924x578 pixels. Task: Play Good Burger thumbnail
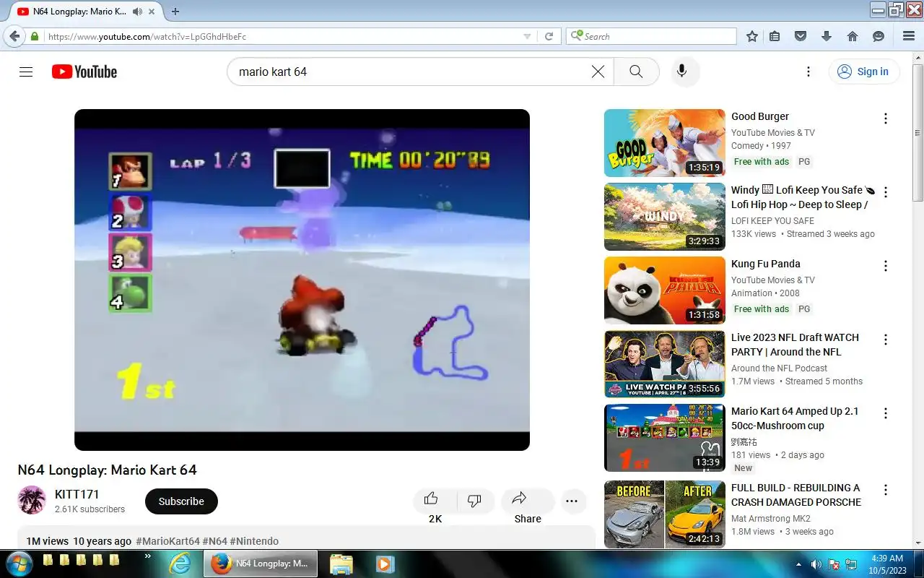[665, 143]
